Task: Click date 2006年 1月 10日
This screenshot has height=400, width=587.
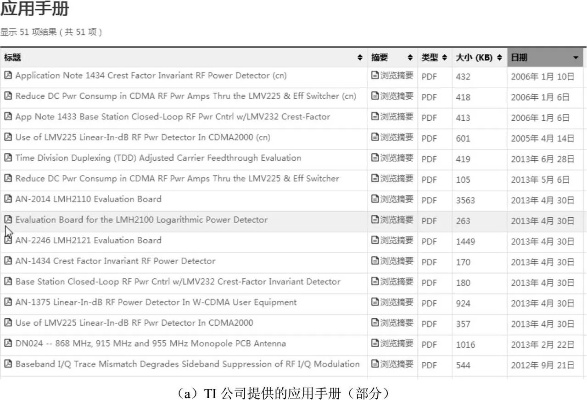Action: pos(542,76)
